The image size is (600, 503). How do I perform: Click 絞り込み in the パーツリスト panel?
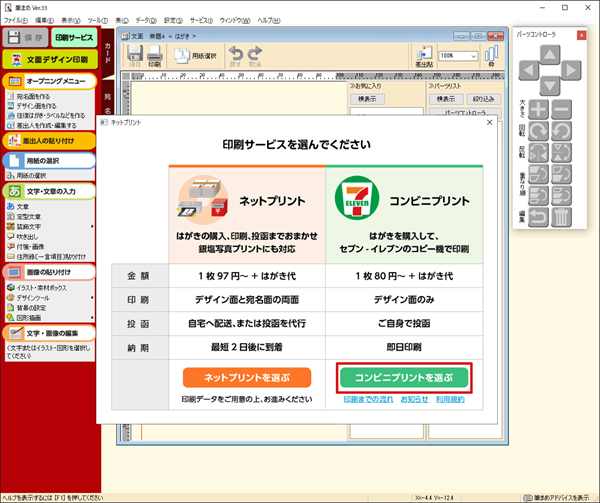click(x=484, y=99)
